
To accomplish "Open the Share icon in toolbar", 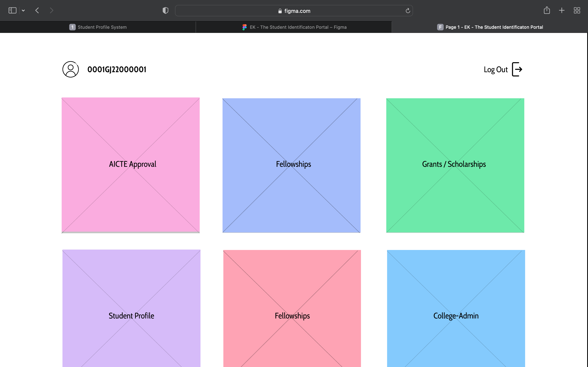I will [x=547, y=10].
